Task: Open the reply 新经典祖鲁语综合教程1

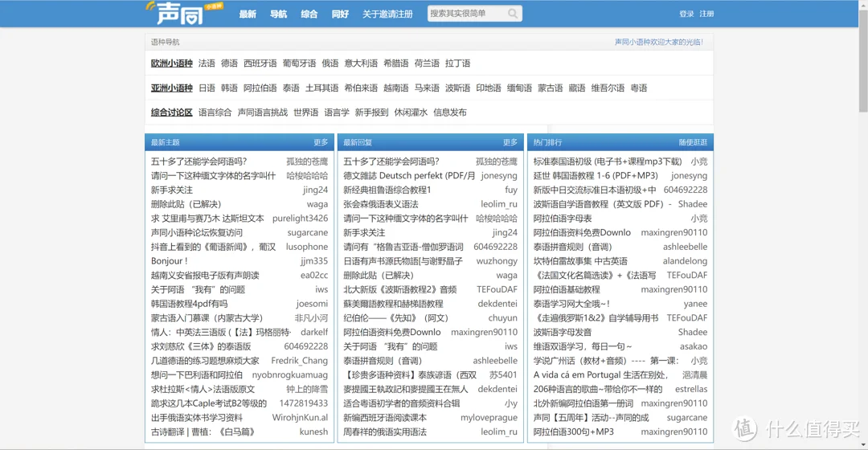Action: pyautogui.click(x=387, y=190)
